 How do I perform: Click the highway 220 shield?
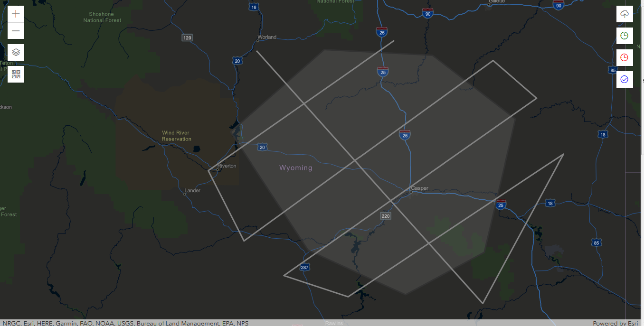tap(385, 216)
